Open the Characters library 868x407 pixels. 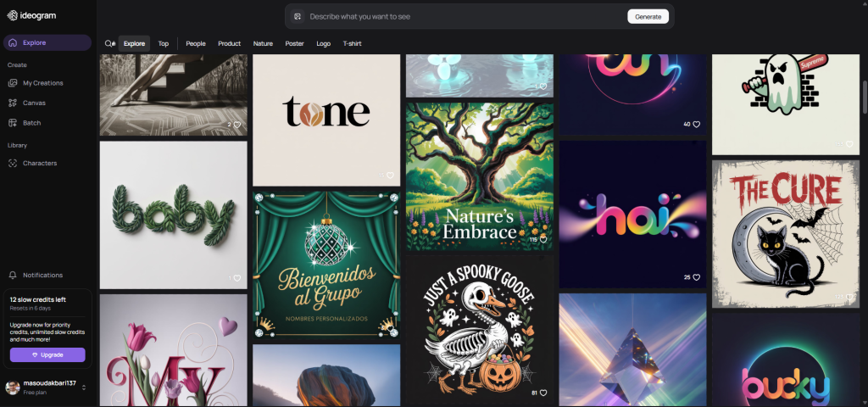tap(40, 163)
